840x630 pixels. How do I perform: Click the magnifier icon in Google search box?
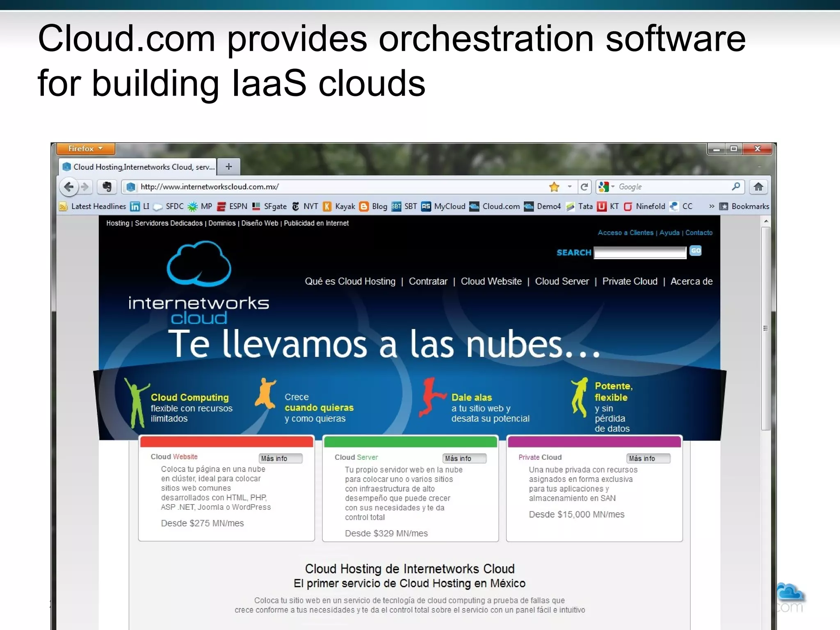point(736,187)
